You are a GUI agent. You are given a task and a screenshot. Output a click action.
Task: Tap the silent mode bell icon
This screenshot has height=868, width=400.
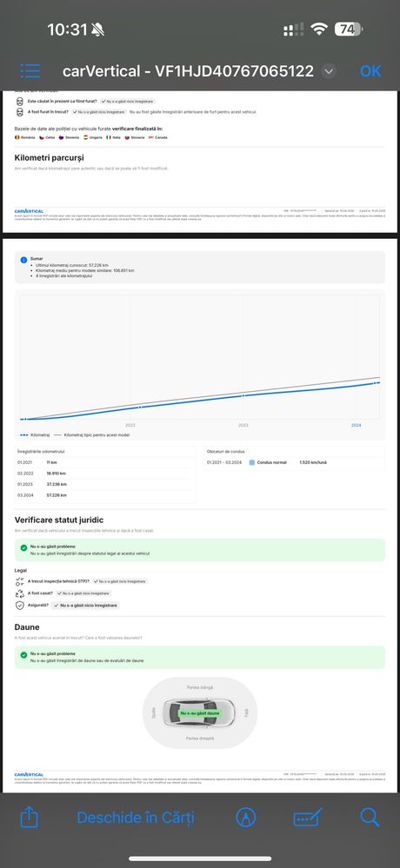[x=98, y=30]
